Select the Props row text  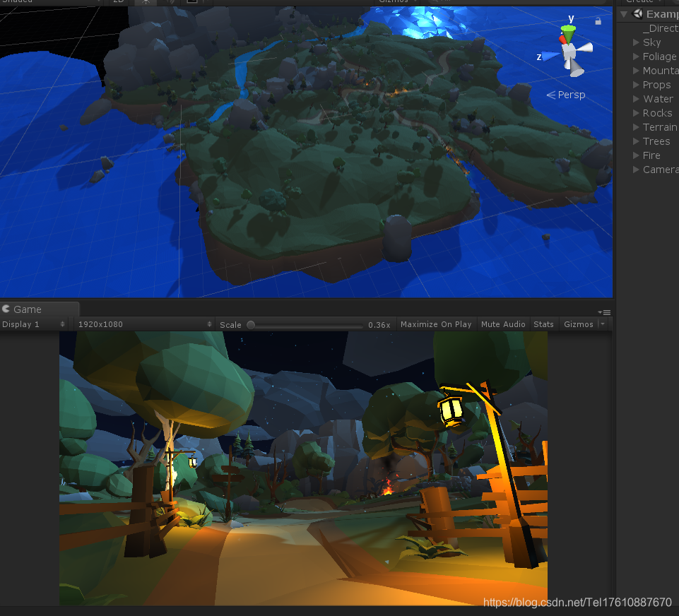[x=656, y=85]
